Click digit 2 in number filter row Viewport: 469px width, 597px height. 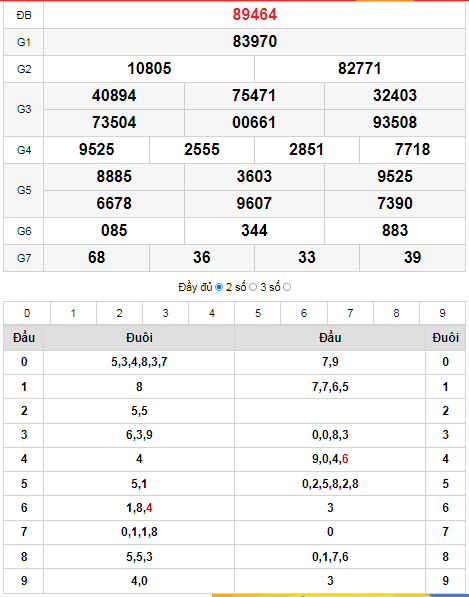[120, 313]
